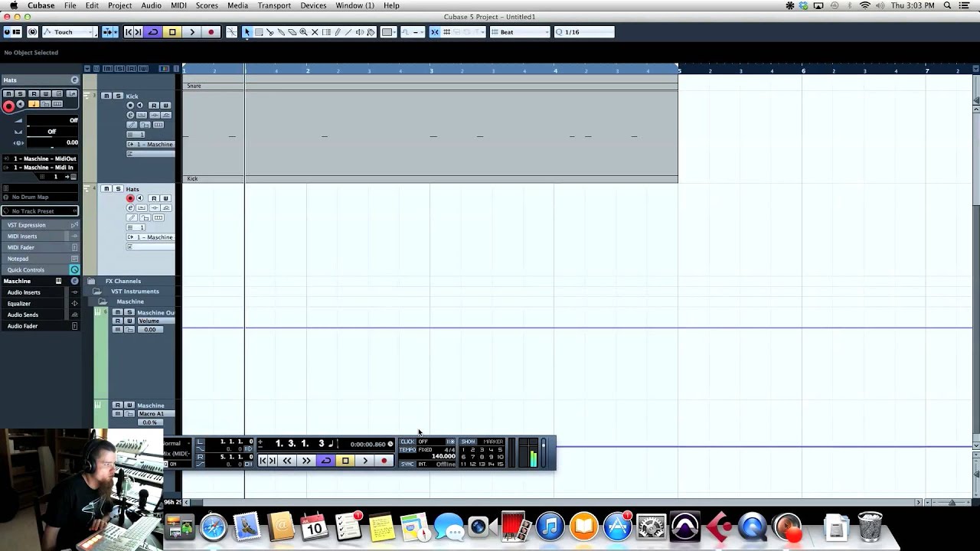980x551 pixels.
Task: Start playback from the floating transport panel
Action: [x=365, y=461]
